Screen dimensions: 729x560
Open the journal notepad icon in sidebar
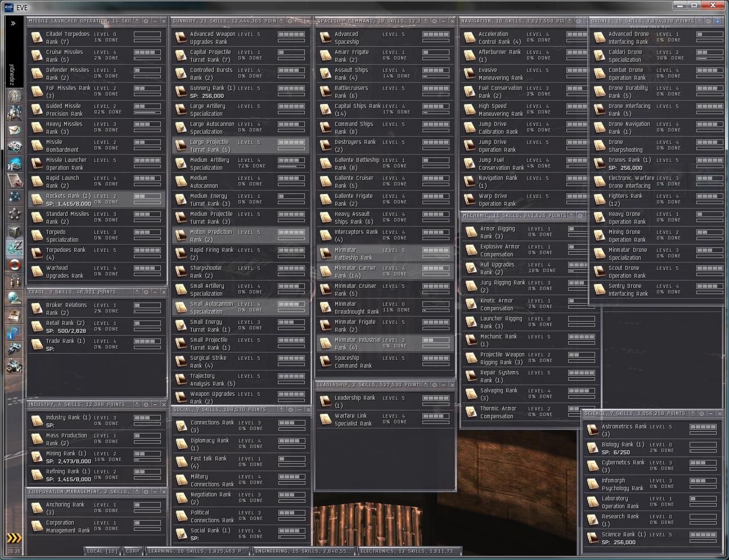pos(14,180)
